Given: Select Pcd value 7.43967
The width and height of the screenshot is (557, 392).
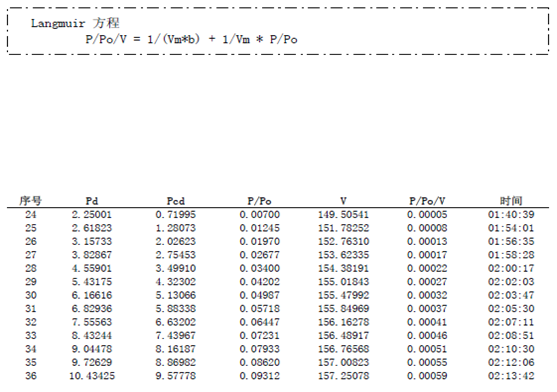Looking at the screenshot, I should (x=175, y=336).
